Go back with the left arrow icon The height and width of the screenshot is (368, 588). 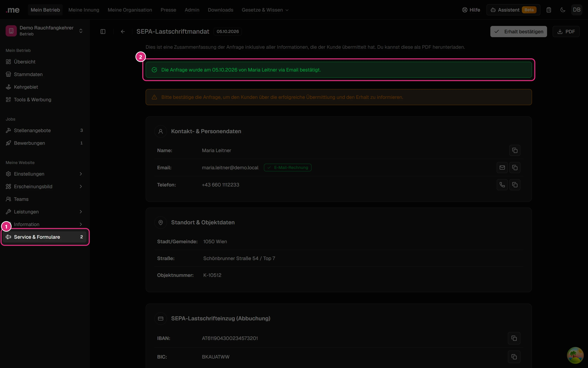(x=123, y=32)
